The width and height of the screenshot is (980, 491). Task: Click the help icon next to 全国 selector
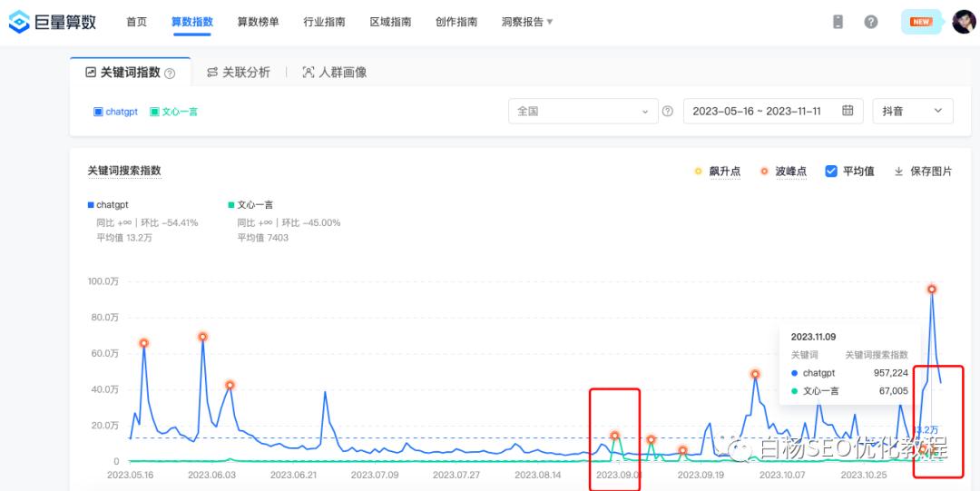click(668, 112)
